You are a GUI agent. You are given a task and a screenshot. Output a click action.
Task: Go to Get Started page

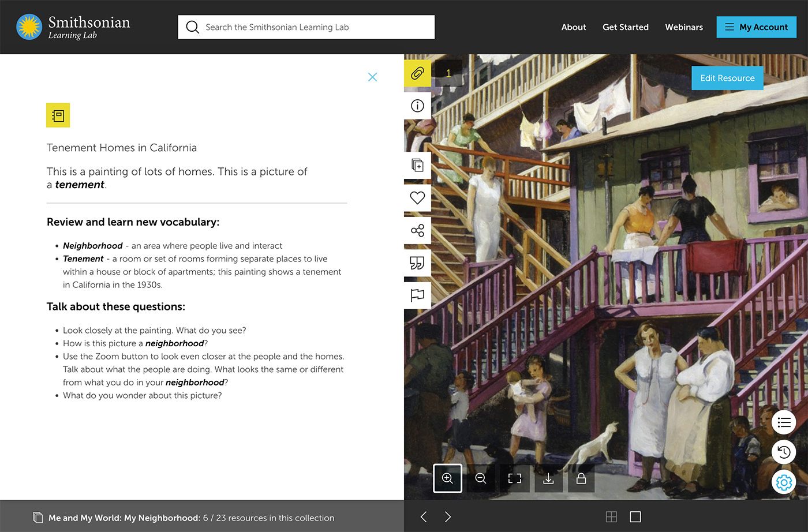point(625,27)
